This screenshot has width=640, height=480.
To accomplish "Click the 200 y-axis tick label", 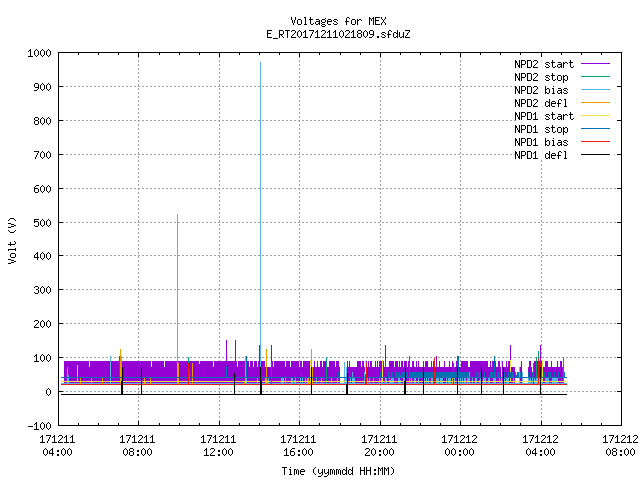I will (x=42, y=324).
